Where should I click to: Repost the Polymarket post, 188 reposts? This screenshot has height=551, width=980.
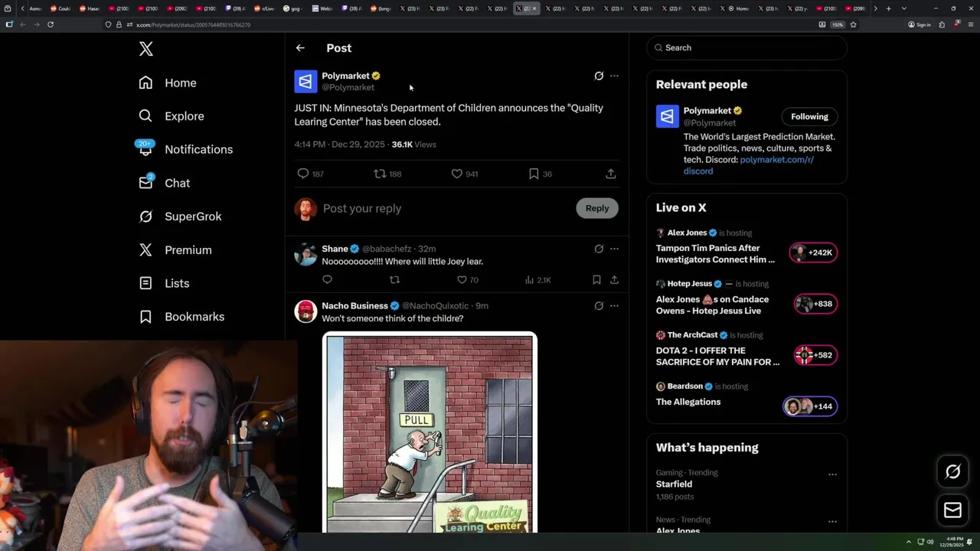(387, 174)
